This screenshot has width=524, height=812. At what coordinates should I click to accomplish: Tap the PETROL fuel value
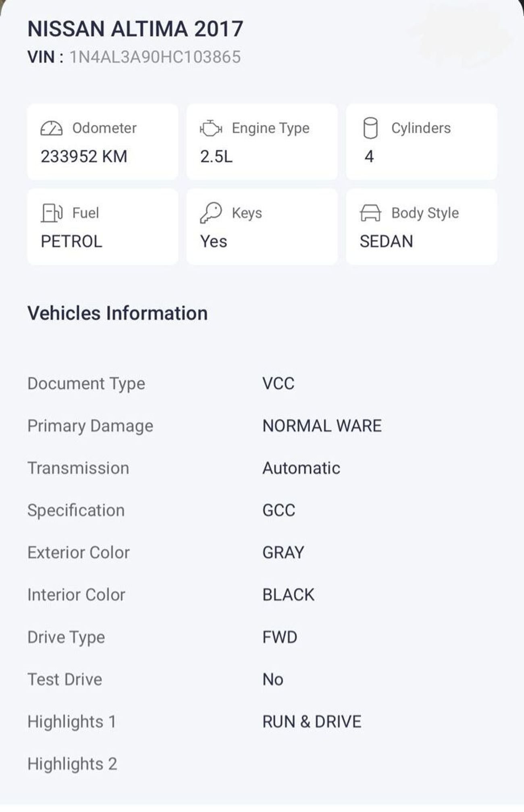(71, 241)
